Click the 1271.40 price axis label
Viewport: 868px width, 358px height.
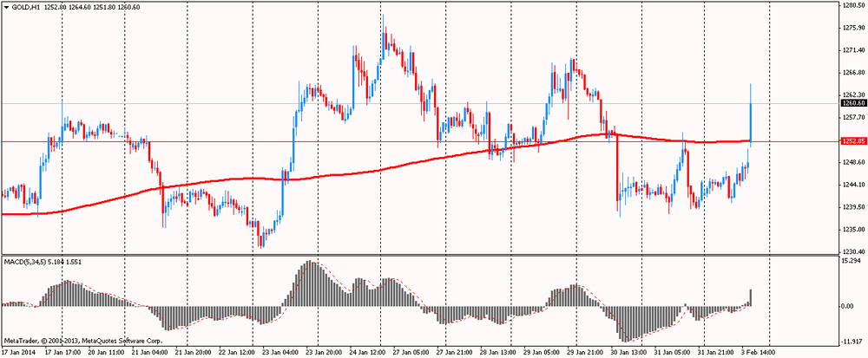coord(853,50)
